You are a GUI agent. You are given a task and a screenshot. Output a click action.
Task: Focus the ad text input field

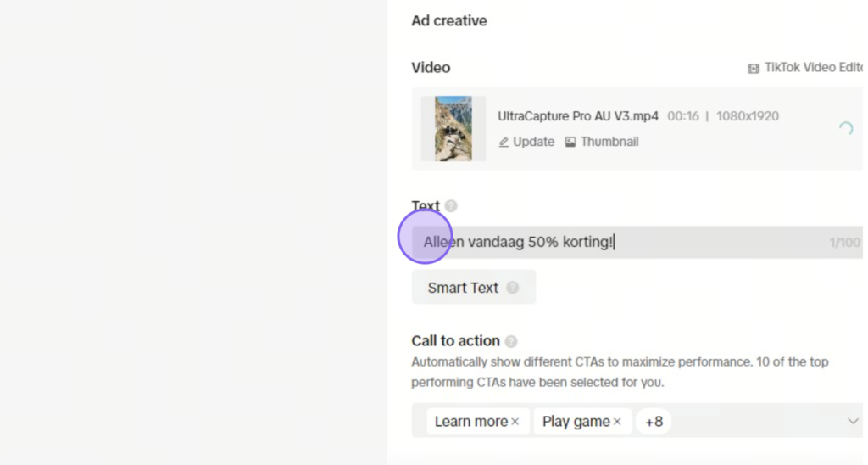point(637,242)
